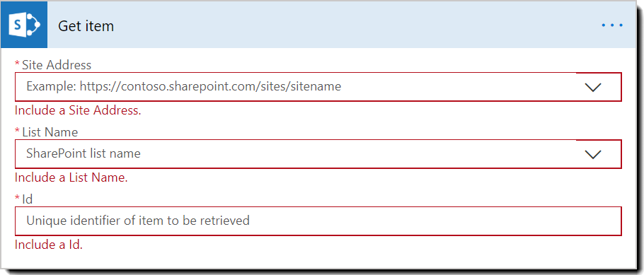This screenshot has width=644, height=275.
Task: Click the required asterisk beside Site Address
Action: pos(17,64)
